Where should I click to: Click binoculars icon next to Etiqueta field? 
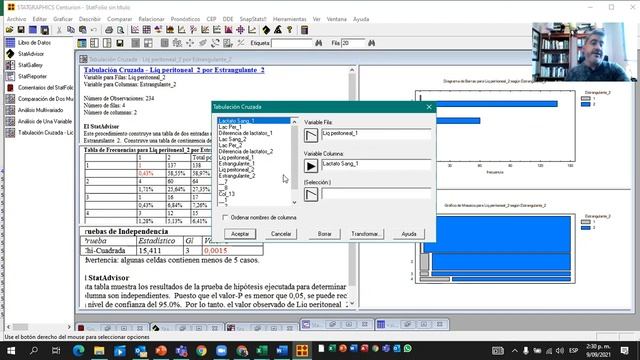tap(319, 43)
